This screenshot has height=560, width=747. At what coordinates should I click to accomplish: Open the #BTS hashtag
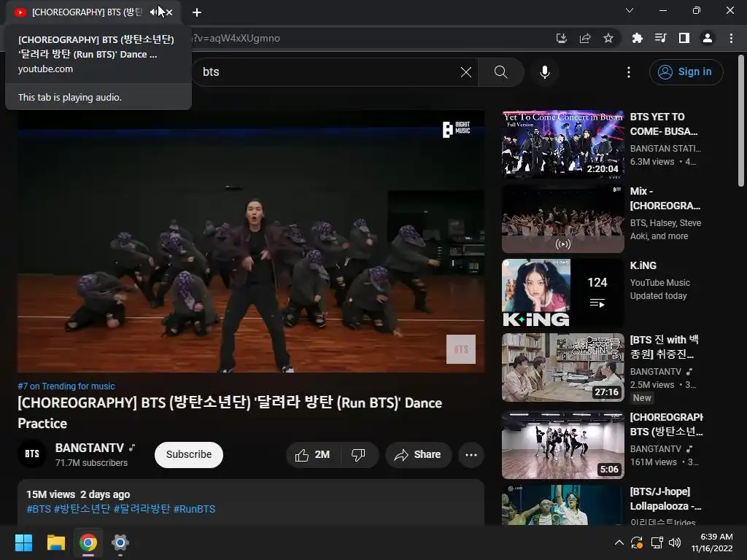click(x=39, y=509)
